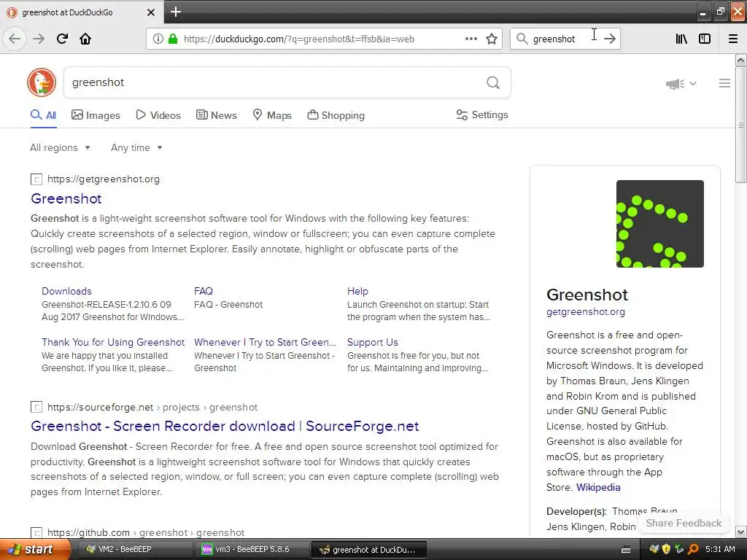Reload the current page

coord(62,39)
